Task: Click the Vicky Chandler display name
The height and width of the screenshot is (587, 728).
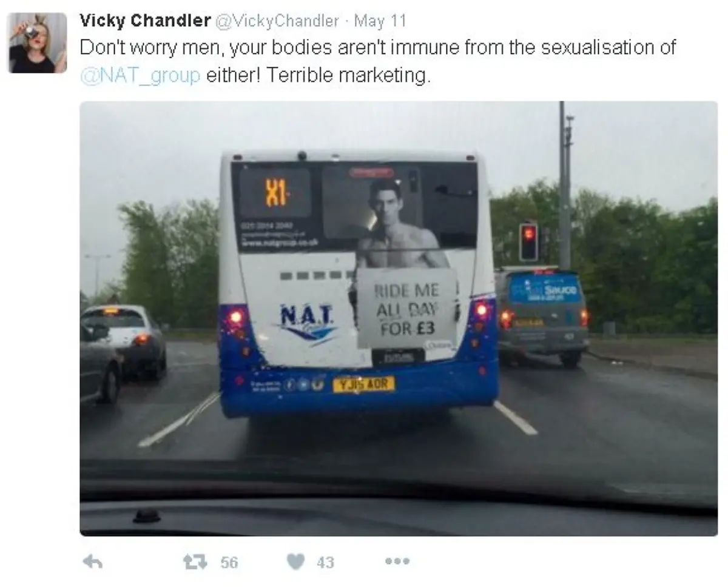Action: coord(145,21)
